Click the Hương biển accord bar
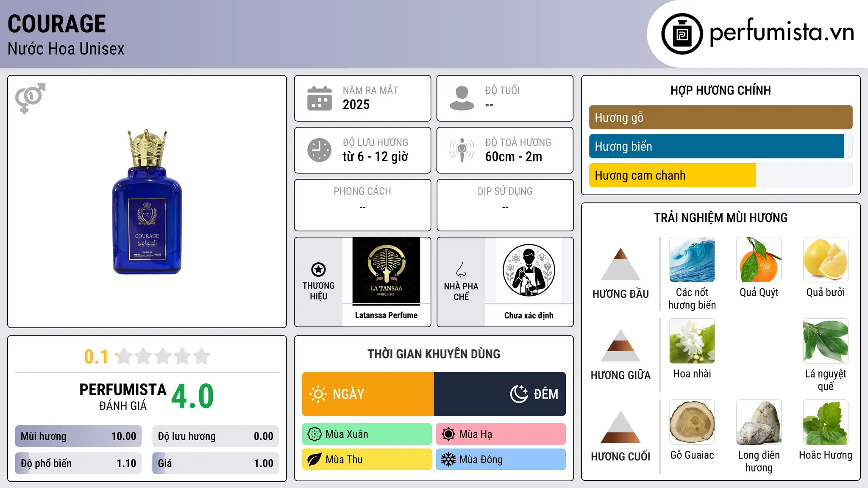 point(721,146)
